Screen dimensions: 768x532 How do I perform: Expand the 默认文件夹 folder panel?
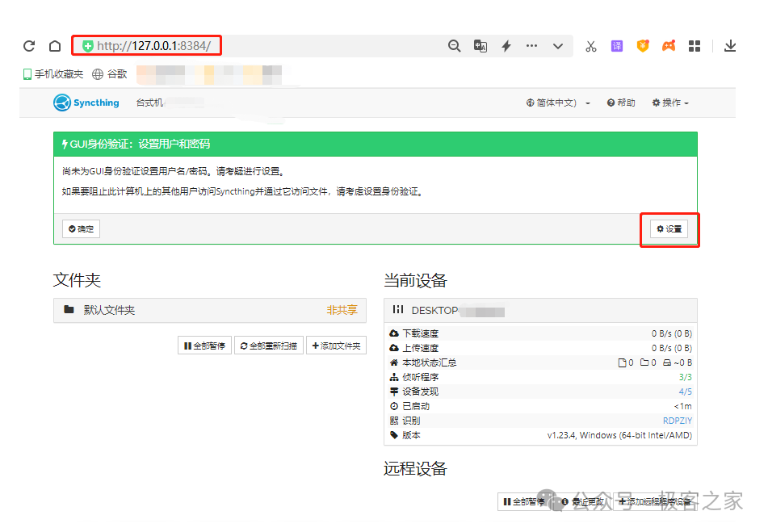110,310
